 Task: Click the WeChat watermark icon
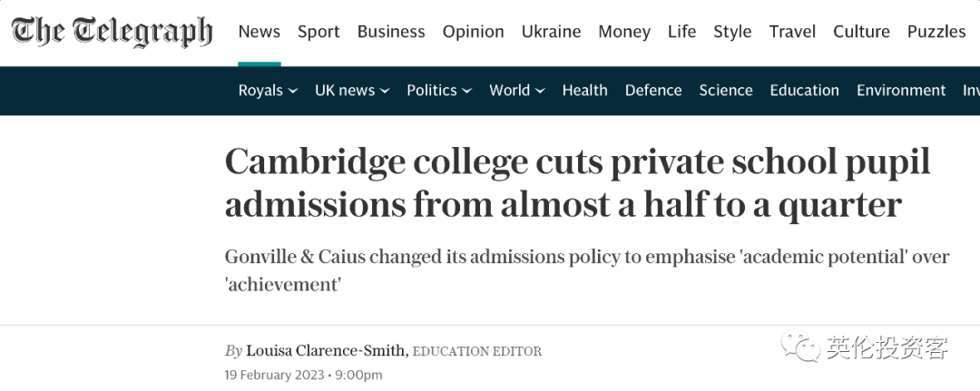(800, 346)
